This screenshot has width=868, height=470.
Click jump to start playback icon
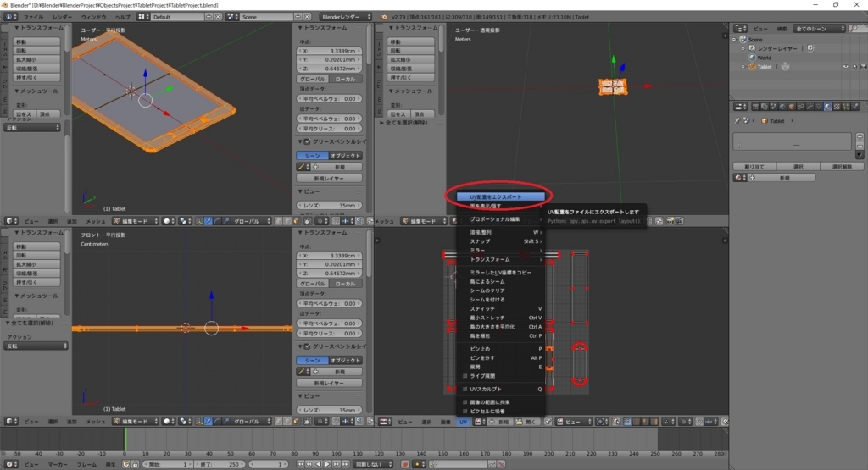coord(301,464)
